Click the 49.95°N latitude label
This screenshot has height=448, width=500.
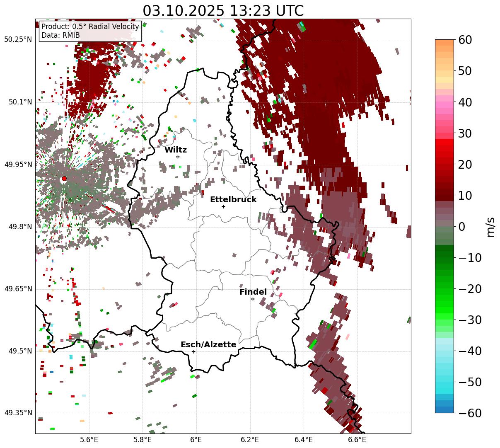18,165
